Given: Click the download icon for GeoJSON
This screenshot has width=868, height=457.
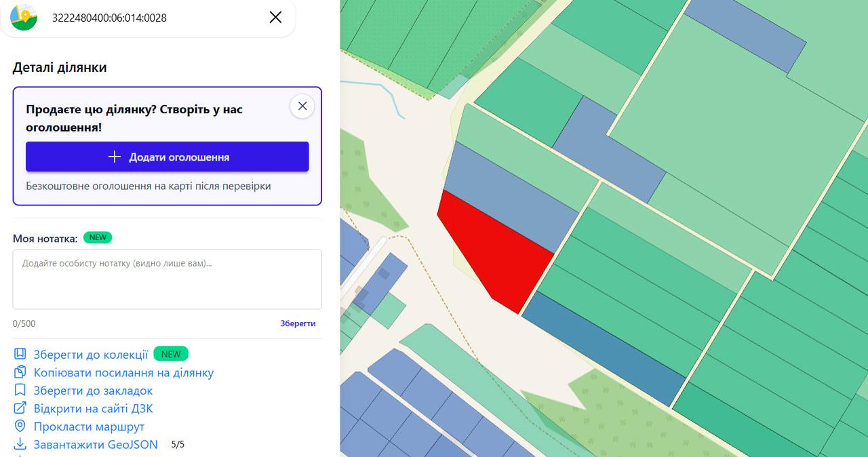Looking at the screenshot, I should tap(20, 445).
